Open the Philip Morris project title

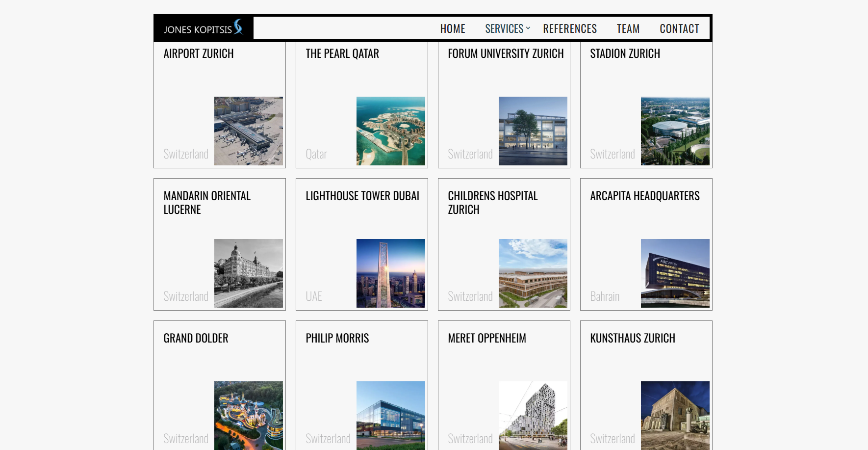coord(337,338)
